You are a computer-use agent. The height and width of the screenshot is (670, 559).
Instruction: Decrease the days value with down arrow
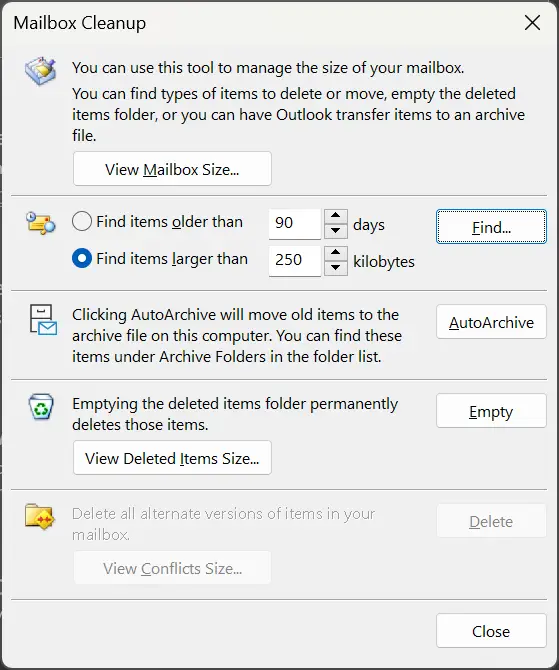336,231
